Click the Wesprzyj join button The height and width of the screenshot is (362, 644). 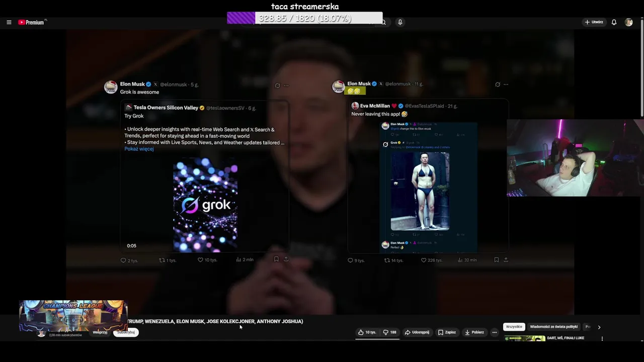(x=100, y=332)
